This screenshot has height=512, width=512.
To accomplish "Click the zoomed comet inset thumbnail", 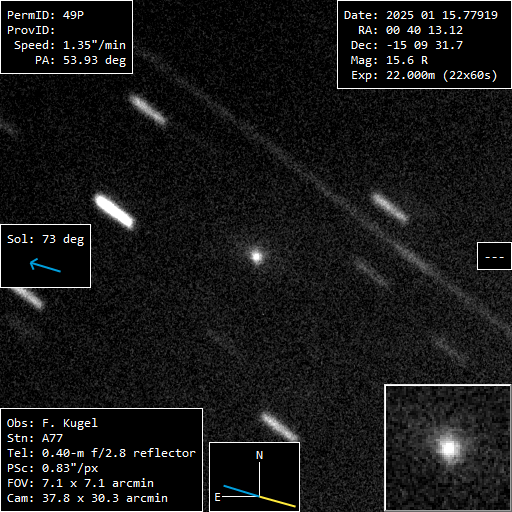I will click(x=448, y=448).
